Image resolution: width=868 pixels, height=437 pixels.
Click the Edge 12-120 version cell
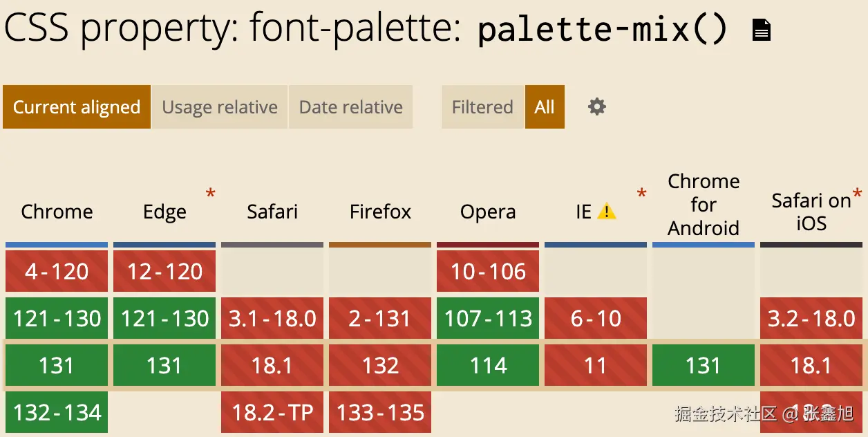164,271
